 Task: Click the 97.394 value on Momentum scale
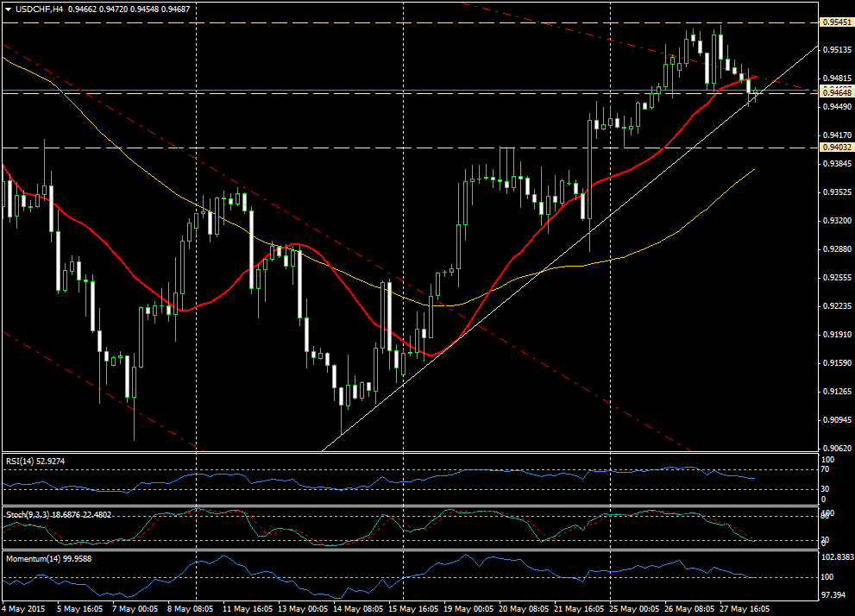[x=833, y=596]
